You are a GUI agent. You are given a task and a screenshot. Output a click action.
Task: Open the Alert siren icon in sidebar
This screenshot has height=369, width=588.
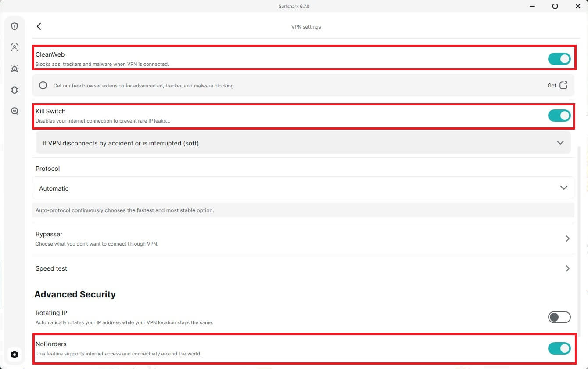(x=14, y=69)
